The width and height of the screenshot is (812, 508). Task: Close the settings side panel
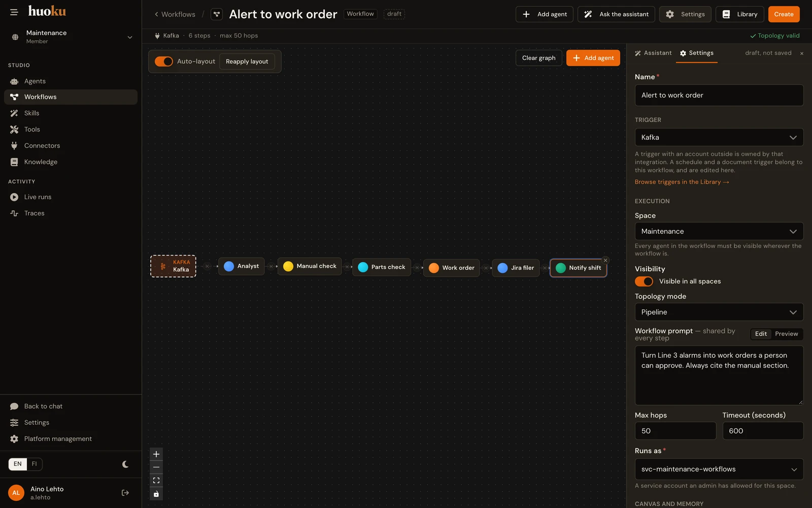[x=802, y=53]
